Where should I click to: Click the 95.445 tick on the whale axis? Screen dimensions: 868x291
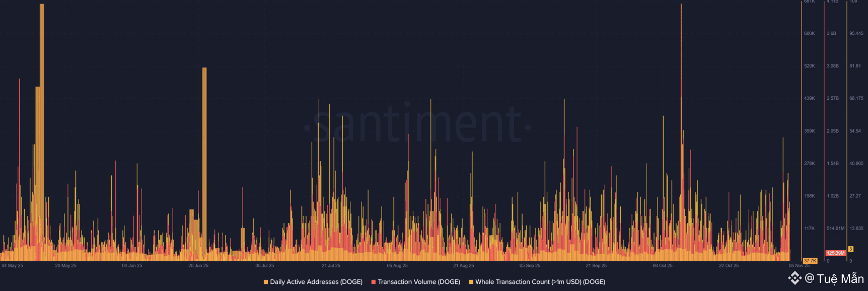pyautogui.click(x=856, y=34)
